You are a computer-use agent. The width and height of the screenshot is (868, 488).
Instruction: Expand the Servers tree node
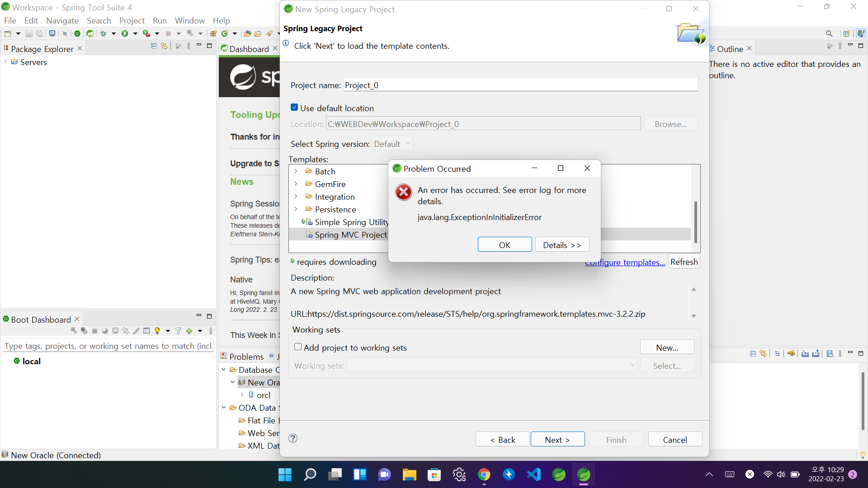coord(5,62)
